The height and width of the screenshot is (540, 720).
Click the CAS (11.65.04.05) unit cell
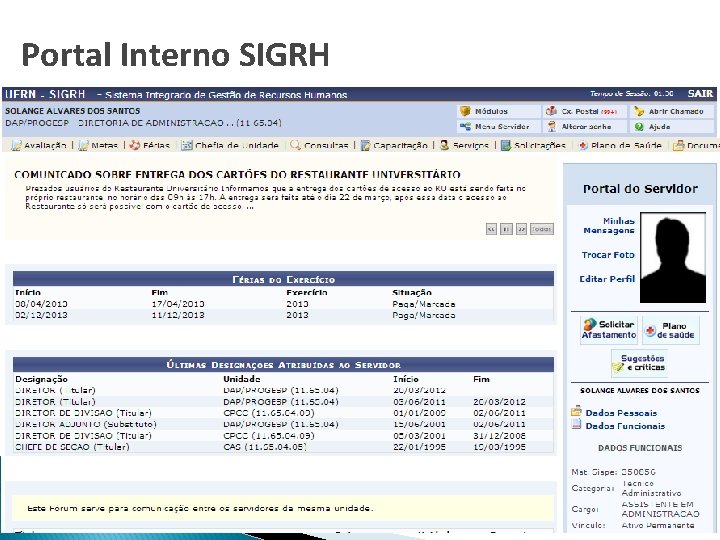(264, 447)
